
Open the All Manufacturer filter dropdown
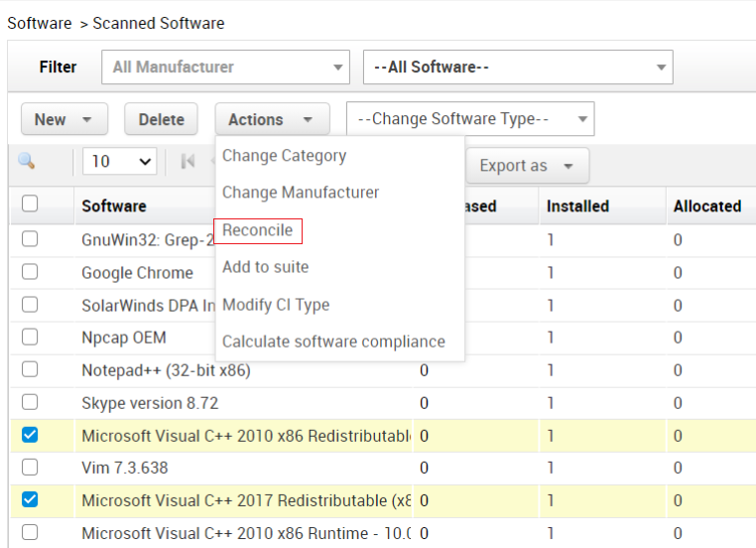click(x=225, y=68)
